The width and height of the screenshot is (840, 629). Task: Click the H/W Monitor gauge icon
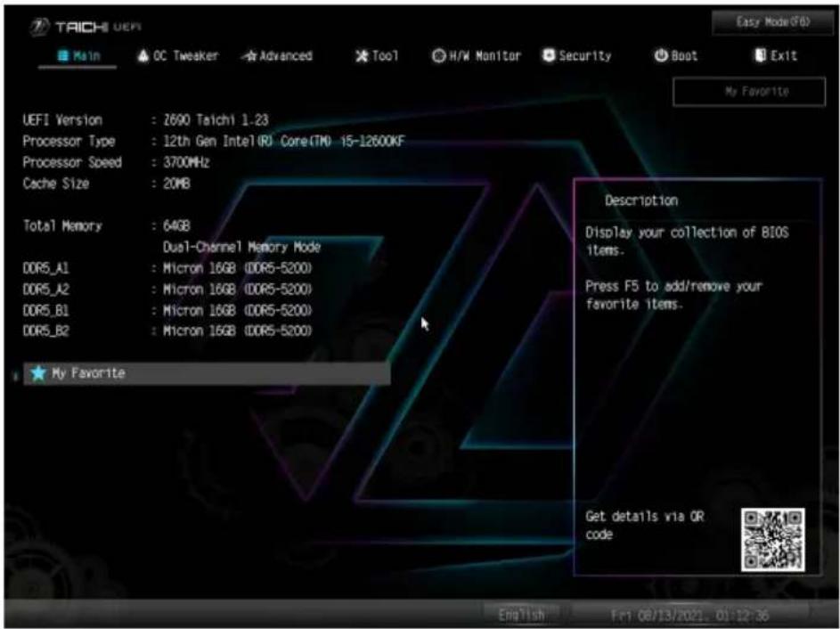click(x=439, y=56)
